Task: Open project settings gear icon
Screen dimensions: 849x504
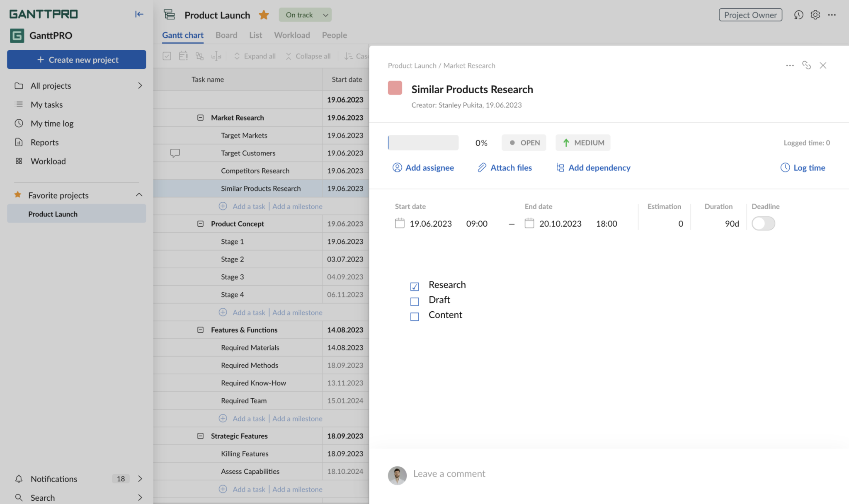Action: coord(815,15)
